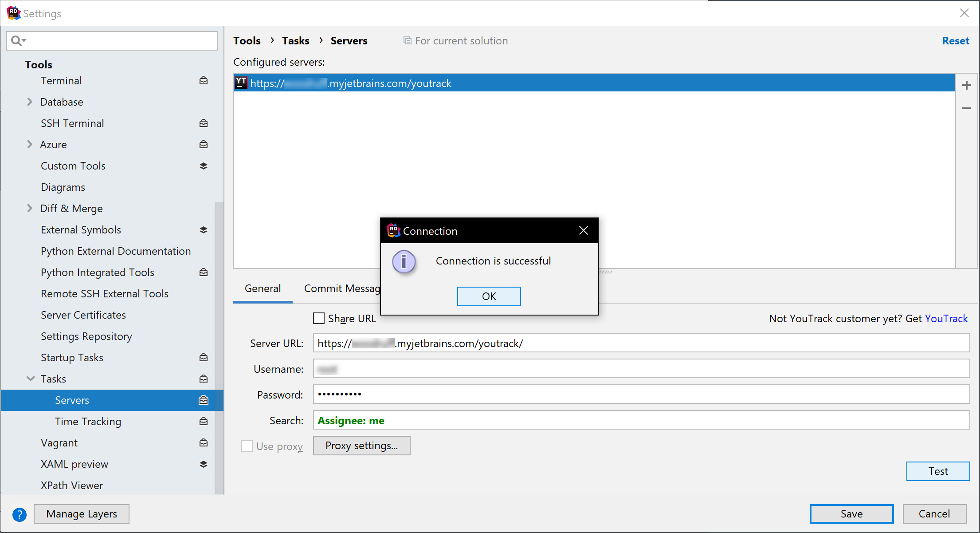This screenshot has width=980, height=533.
Task: Select Terminal in the settings tree
Action: click(61, 81)
